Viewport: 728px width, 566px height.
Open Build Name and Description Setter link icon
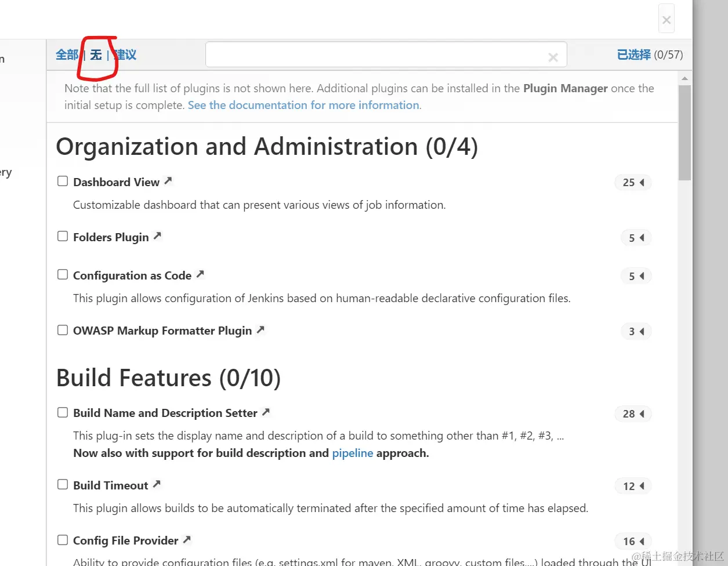point(266,412)
